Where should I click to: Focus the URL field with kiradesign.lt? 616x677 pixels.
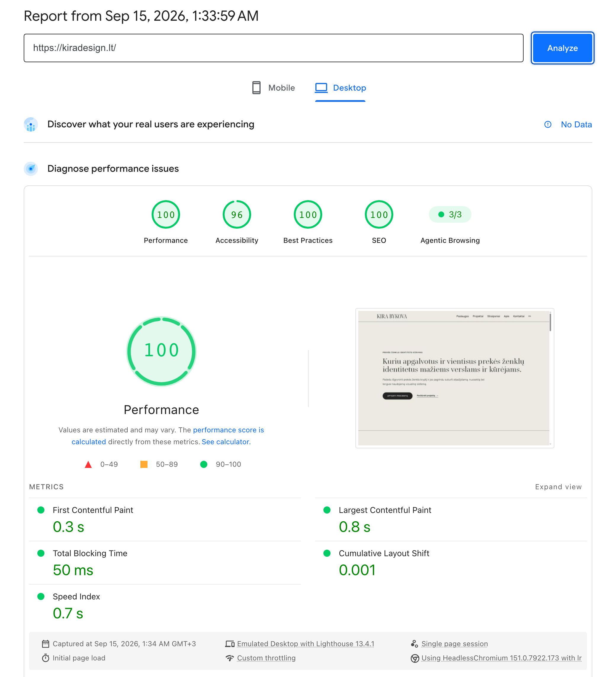pos(273,48)
